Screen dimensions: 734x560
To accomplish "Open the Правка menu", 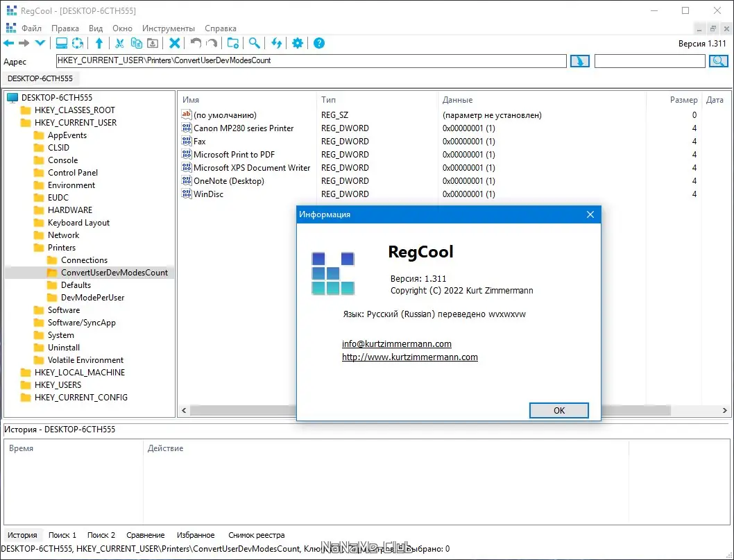I will point(65,28).
